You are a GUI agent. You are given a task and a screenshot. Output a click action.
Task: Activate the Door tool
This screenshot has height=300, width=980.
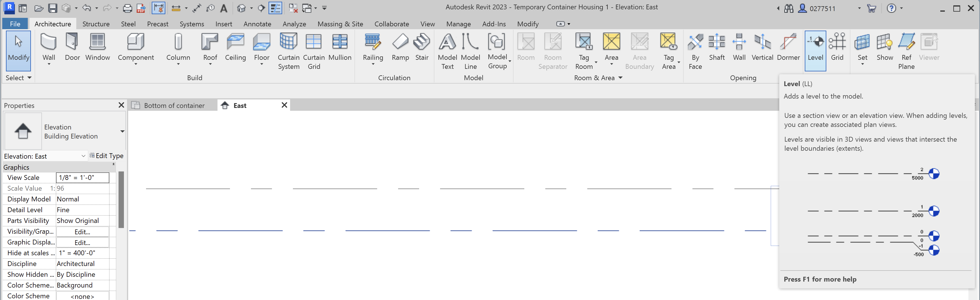pyautogui.click(x=72, y=48)
